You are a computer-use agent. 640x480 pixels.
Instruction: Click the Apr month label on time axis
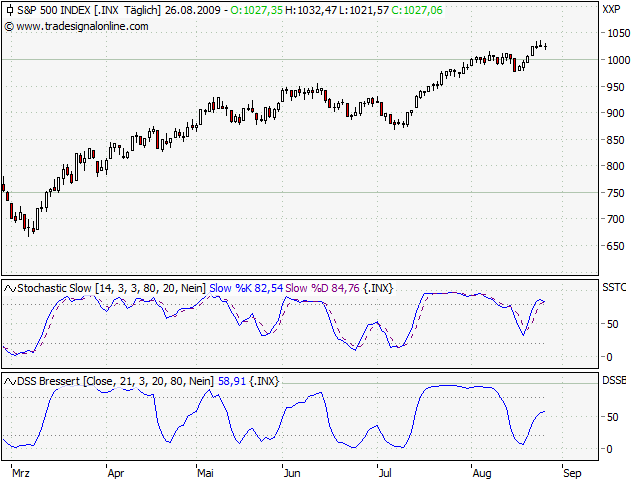click(x=116, y=473)
